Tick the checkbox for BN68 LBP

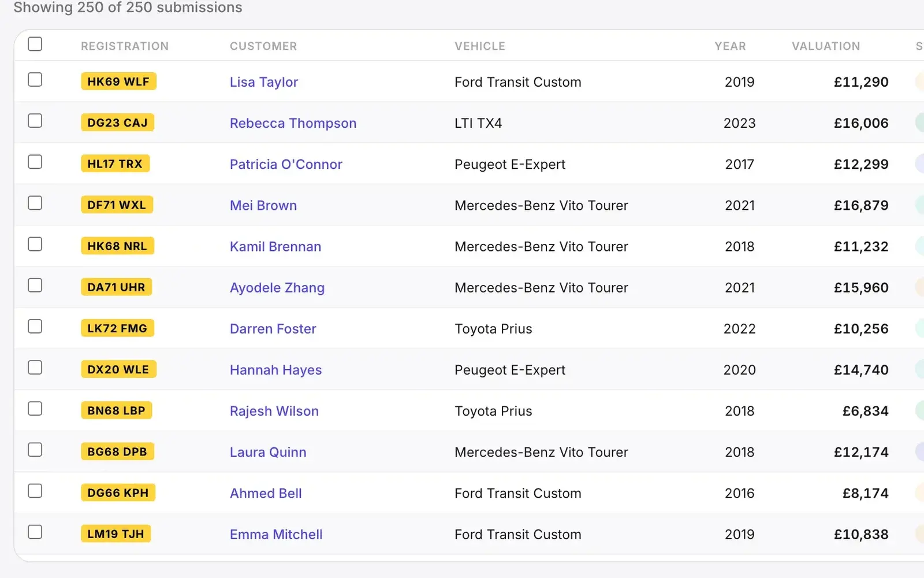(35, 409)
